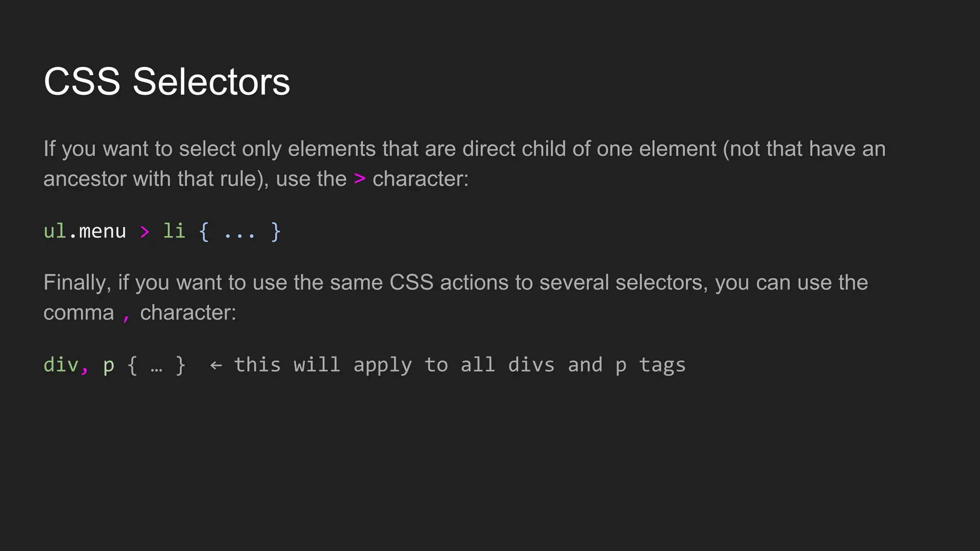Click the green "p" selector after "div,"

click(x=109, y=367)
